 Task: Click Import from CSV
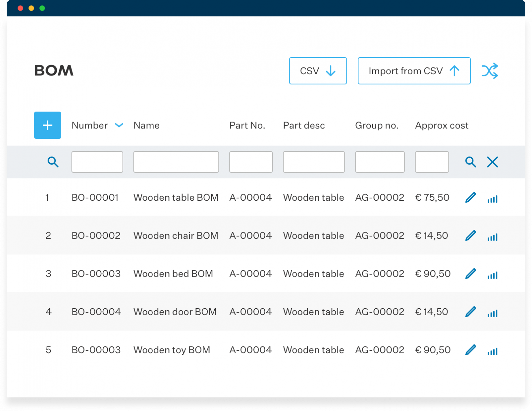pos(414,71)
